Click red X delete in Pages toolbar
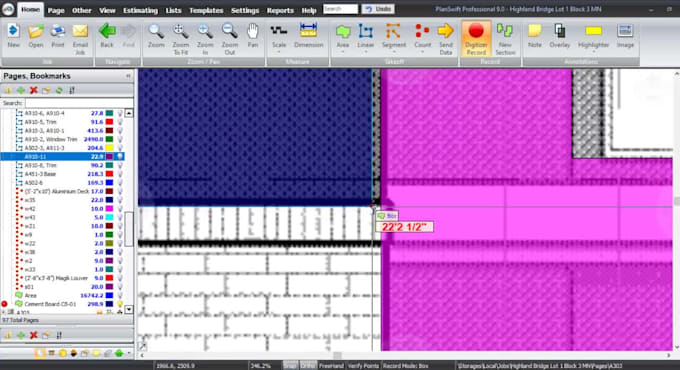 tap(33, 90)
